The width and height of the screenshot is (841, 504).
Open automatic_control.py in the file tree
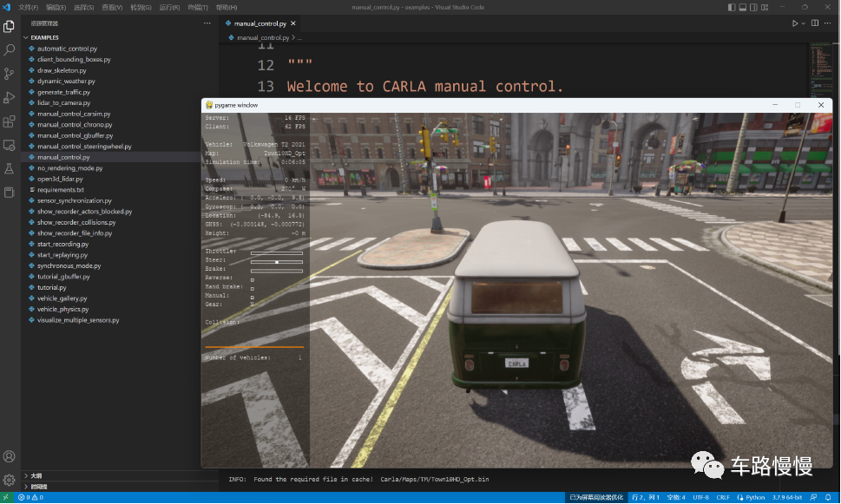(x=67, y=49)
